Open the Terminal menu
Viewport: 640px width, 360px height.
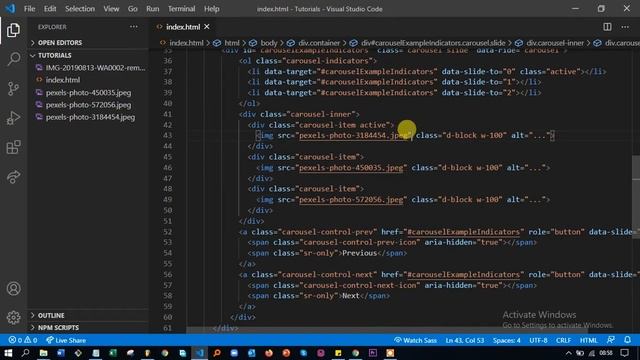click(x=181, y=9)
